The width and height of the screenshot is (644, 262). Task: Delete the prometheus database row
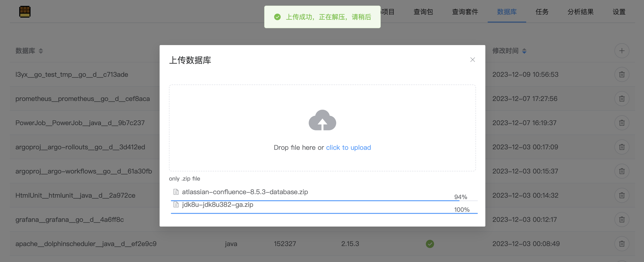(621, 99)
